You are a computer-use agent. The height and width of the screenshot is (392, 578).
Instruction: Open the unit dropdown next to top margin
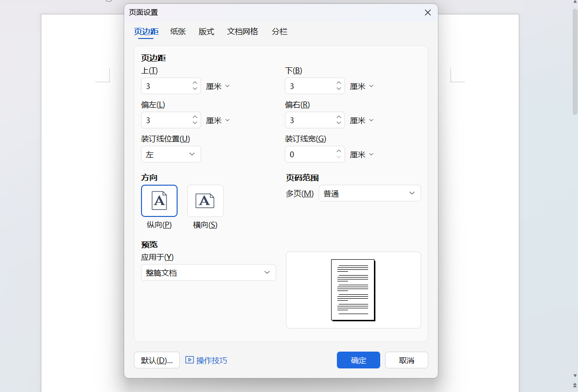click(218, 86)
